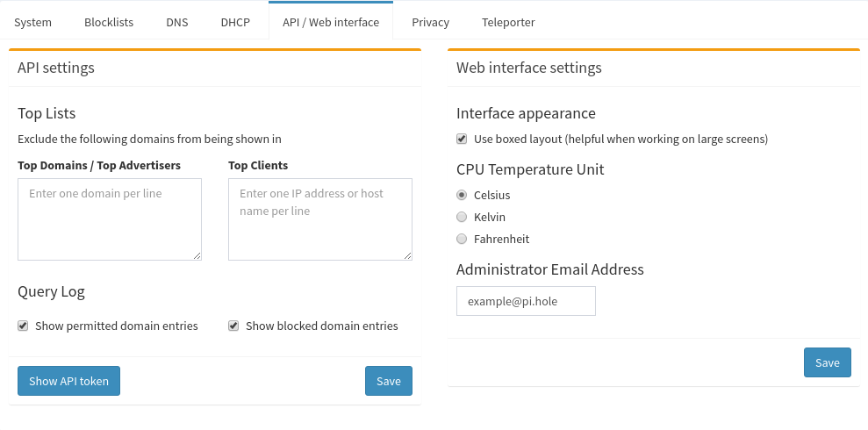Click the Show API token button
This screenshot has width=868, height=430.
pyautogui.click(x=68, y=381)
